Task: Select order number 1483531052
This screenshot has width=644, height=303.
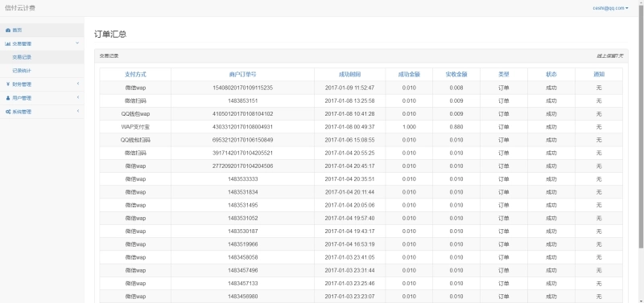Action: click(243, 218)
